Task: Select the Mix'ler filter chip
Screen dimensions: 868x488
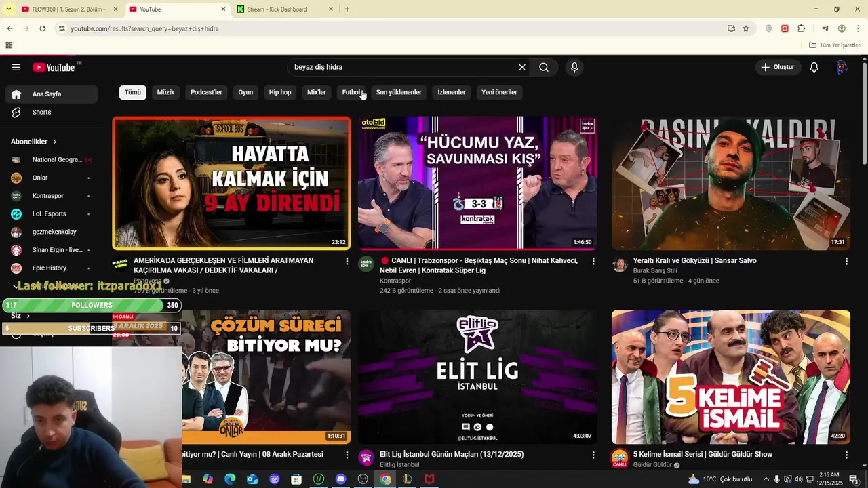Action: tap(317, 92)
